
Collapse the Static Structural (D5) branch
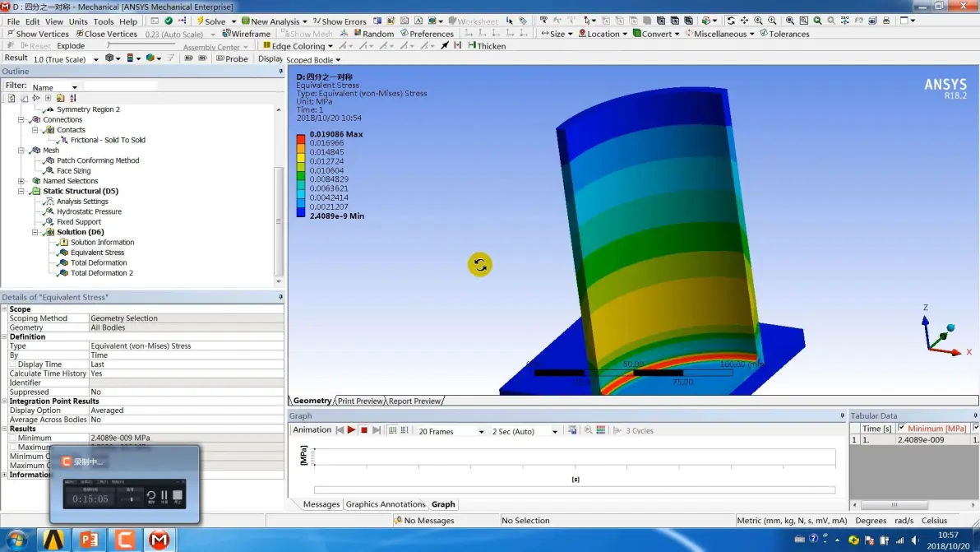coord(21,192)
